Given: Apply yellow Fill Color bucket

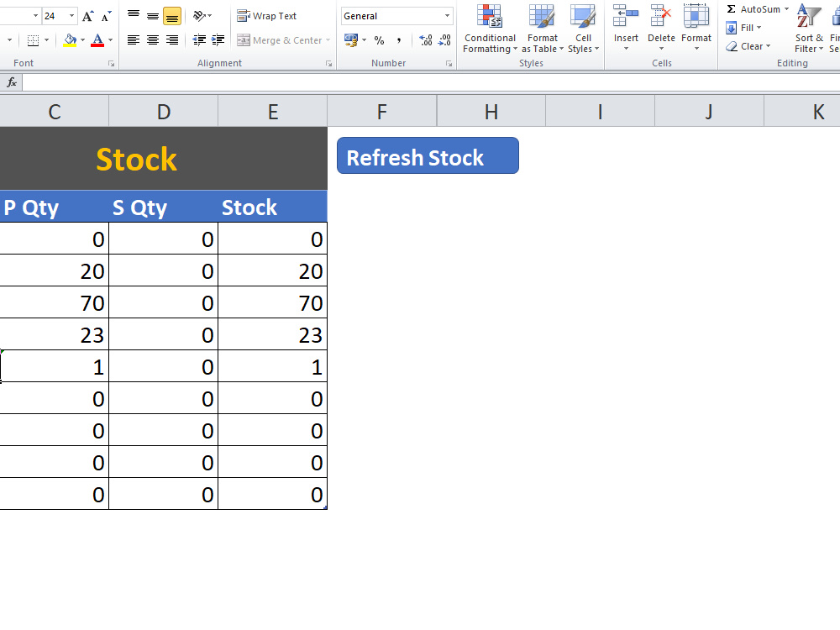Looking at the screenshot, I should 71,40.
